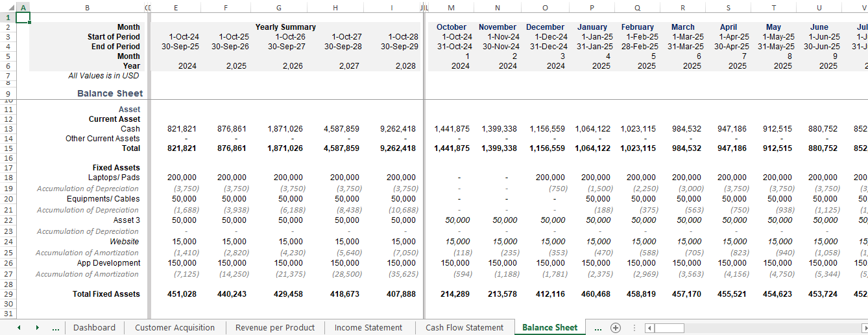Click the 'Yearly Summary' heading cell
The height and width of the screenshot is (335, 868).
285,27
